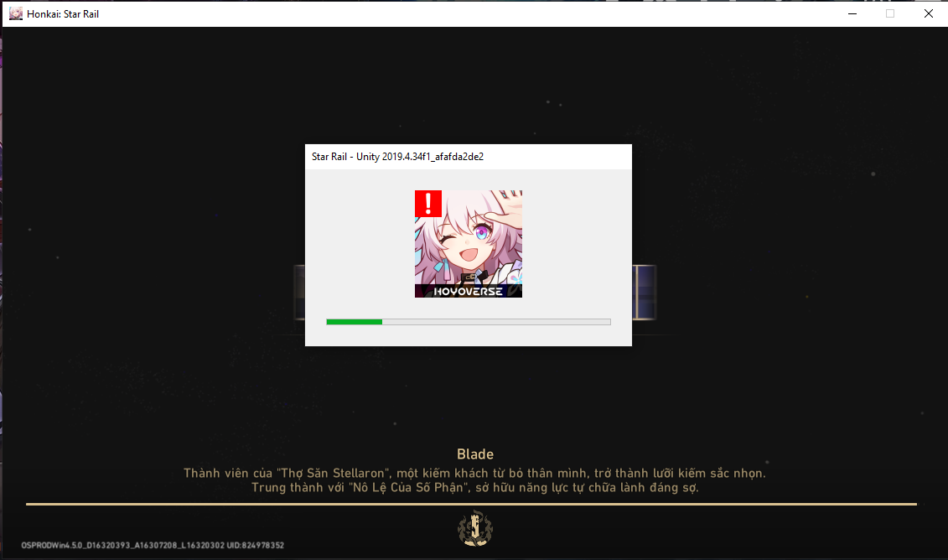Click the Honkai: Star Rail title text

63,14
